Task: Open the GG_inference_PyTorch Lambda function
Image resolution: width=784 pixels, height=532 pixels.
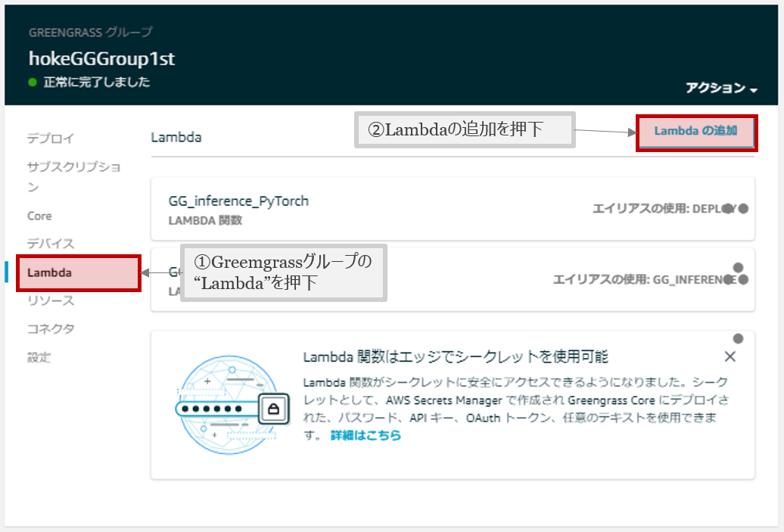Action: [x=238, y=201]
